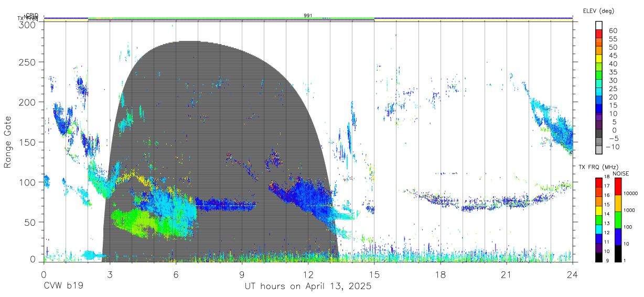Click the '250' Range Gate tick

[x=28, y=62]
